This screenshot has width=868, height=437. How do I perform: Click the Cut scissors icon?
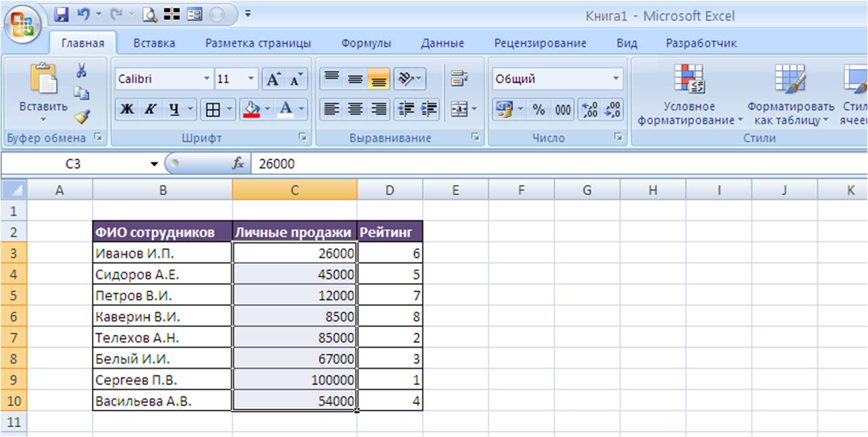tap(81, 71)
